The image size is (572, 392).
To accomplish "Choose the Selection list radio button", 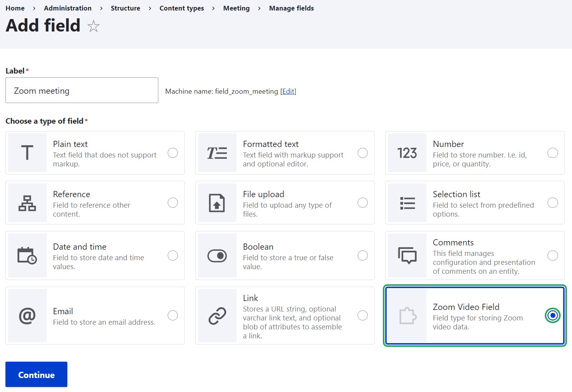I will pyautogui.click(x=553, y=203).
